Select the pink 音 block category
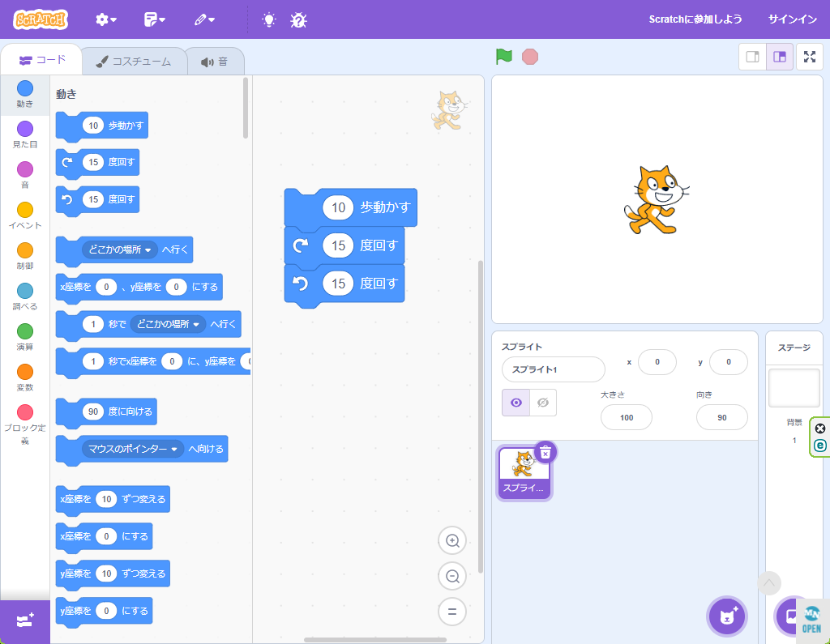The image size is (830, 644). (x=25, y=176)
